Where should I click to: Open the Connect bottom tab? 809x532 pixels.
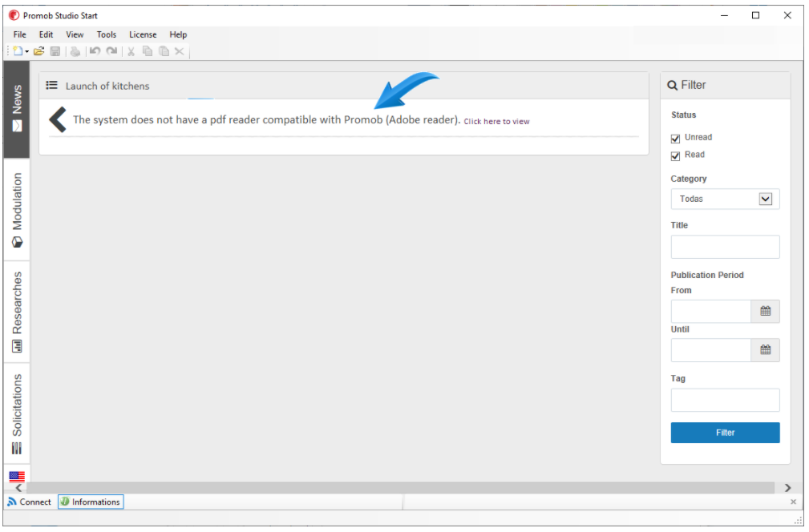[x=30, y=502]
